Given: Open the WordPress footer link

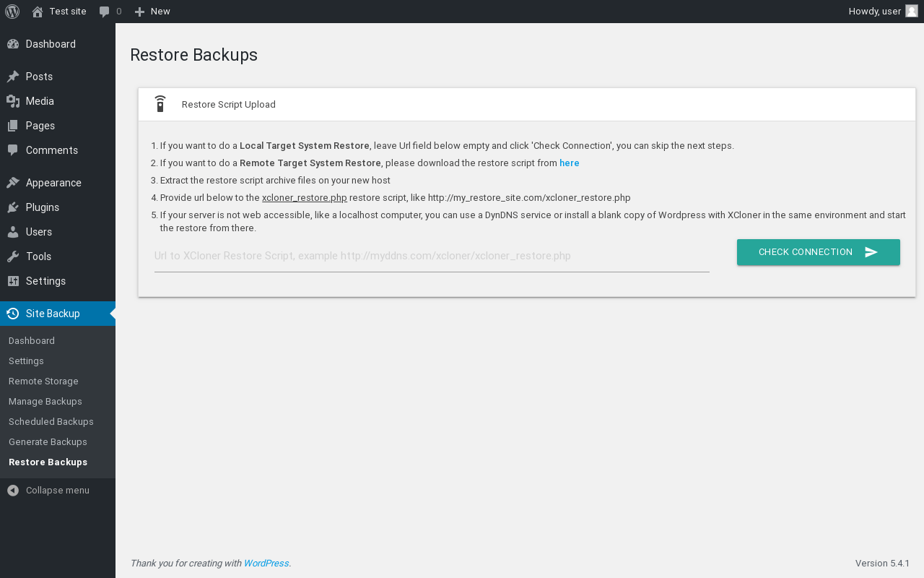Looking at the screenshot, I should click(266, 564).
